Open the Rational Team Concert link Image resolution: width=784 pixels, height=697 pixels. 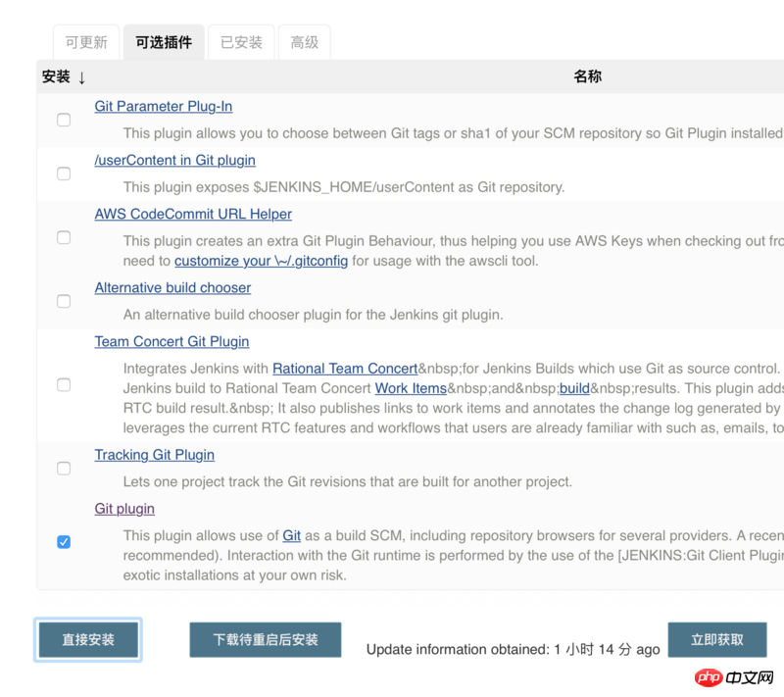pos(345,369)
